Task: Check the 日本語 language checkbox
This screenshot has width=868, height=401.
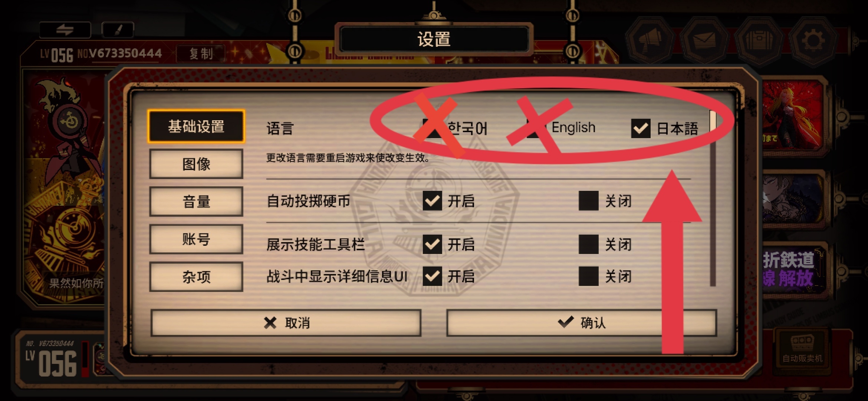Action: [x=641, y=128]
